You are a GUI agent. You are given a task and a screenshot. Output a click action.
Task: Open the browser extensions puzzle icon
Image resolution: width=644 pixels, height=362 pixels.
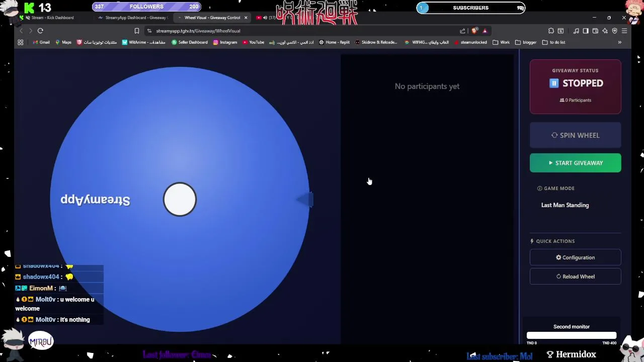pyautogui.click(x=551, y=31)
